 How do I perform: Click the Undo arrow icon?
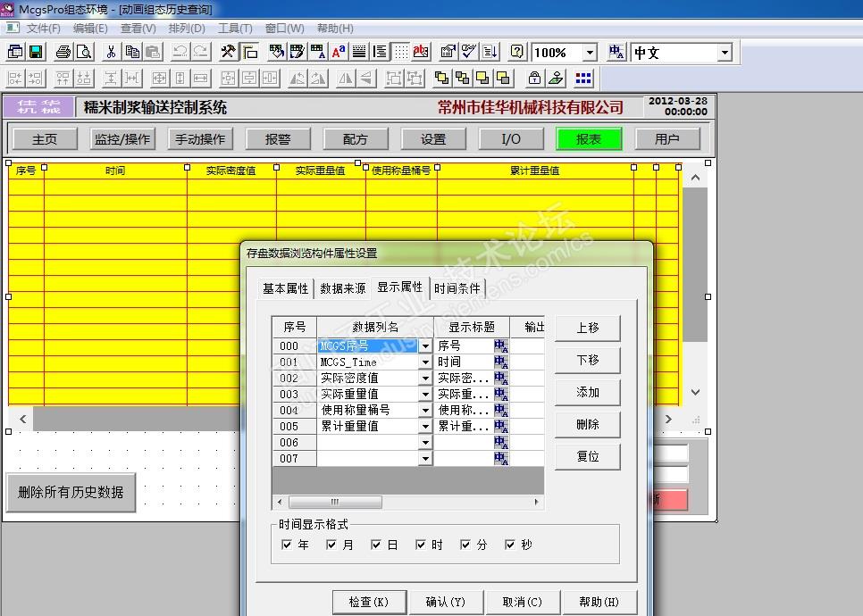click(180, 53)
